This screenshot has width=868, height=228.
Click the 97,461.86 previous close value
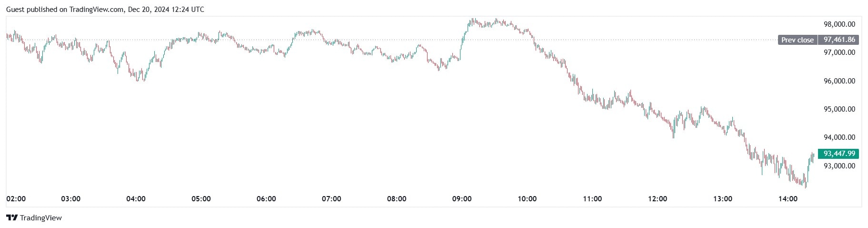[x=839, y=40]
